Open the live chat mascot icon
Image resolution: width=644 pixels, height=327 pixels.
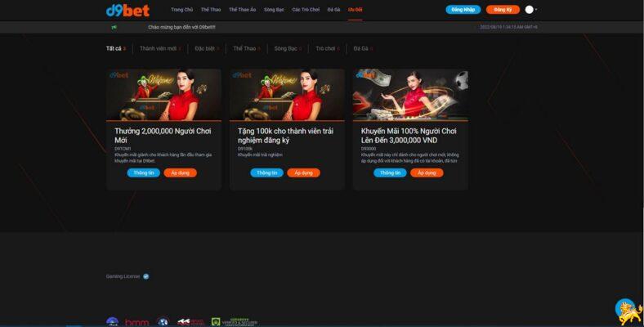628,311
